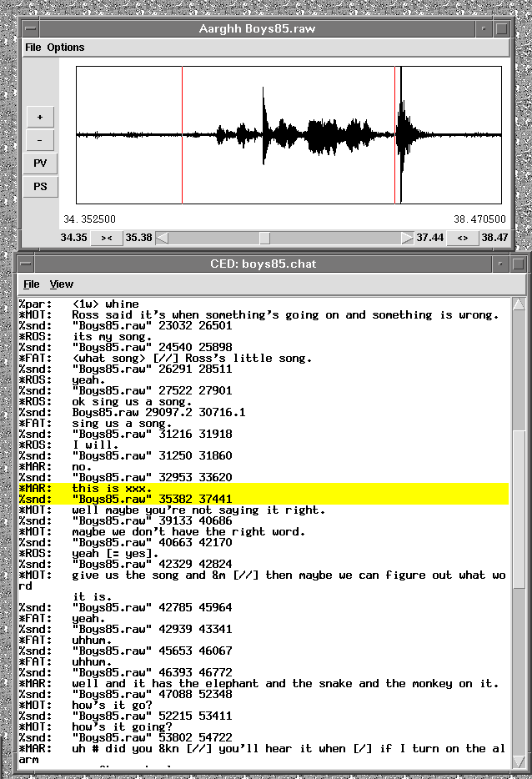This screenshot has height=779, width=532.
Task: Click the transcript vertical scrollbar thumb
Action: (519, 509)
